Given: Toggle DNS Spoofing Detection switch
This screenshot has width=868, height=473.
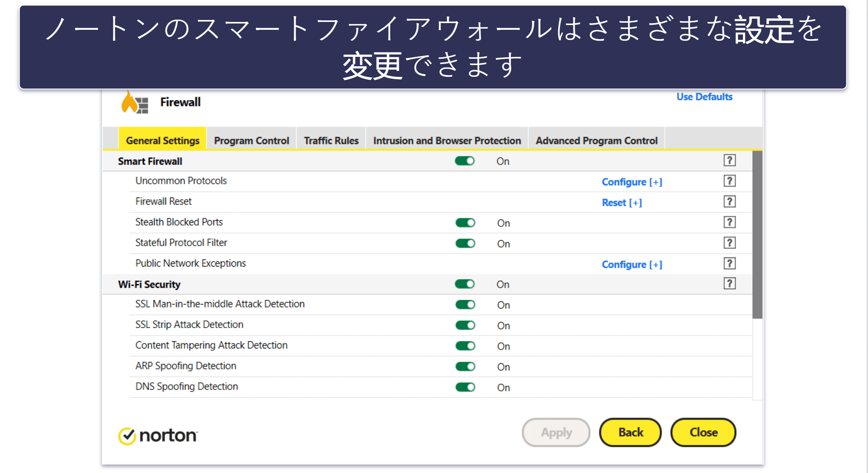Looking at the screenshot, I should point(465,387).
